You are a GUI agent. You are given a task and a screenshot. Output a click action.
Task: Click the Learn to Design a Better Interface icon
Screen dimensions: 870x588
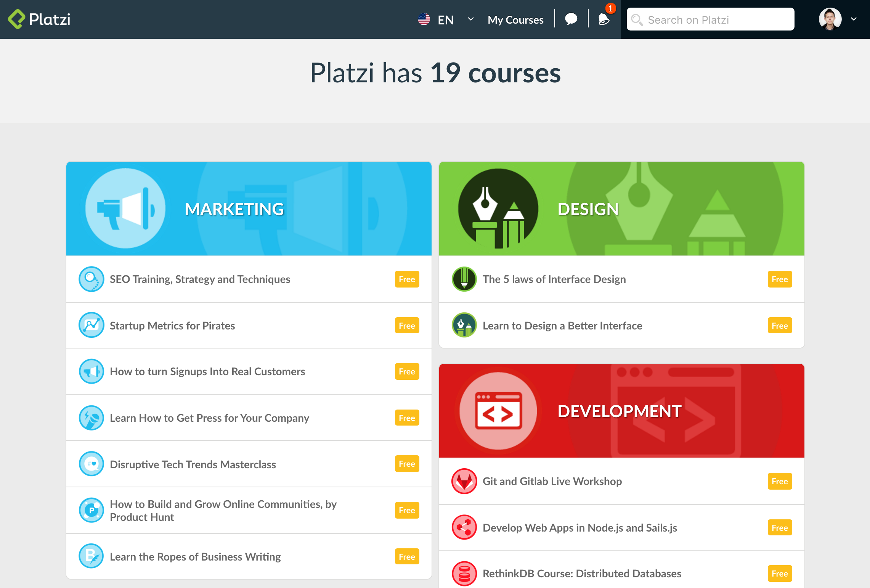coord(464,325)
